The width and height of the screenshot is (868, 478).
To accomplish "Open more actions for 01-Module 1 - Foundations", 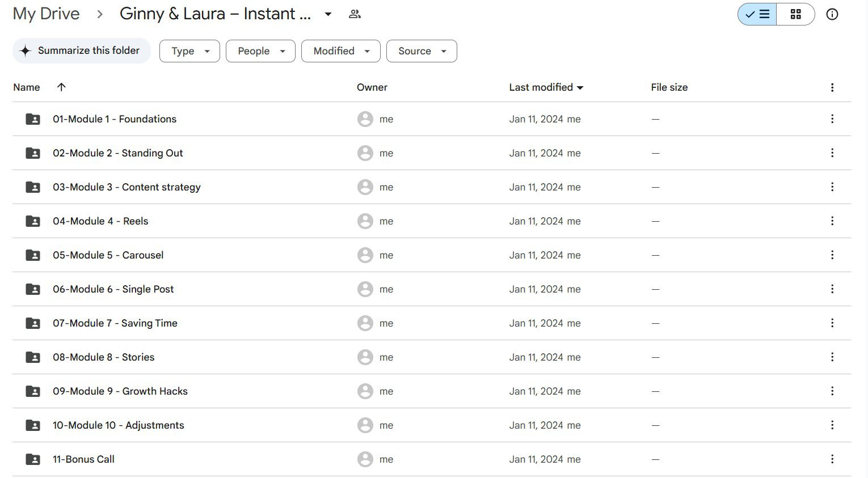I will 832,119.
